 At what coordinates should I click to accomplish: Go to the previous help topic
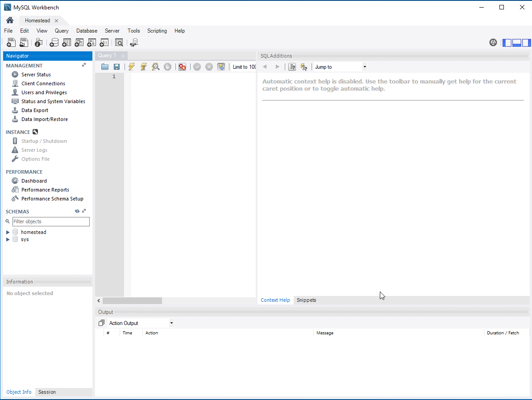point(265,67)
